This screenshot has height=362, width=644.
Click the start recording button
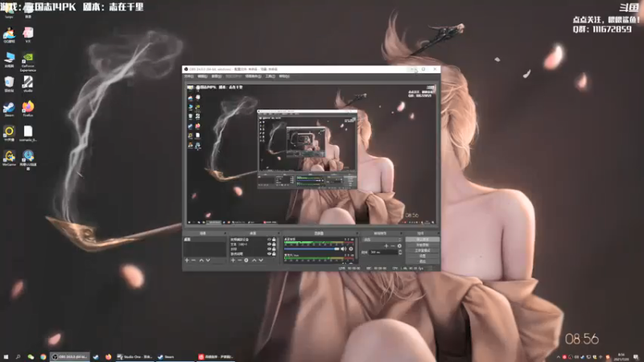422,245
